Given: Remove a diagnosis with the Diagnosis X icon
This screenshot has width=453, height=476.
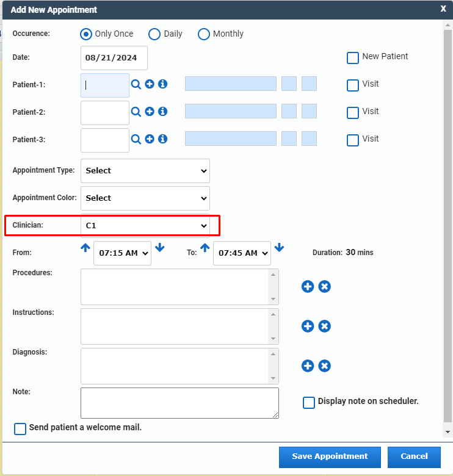Looking at the screenshot, I should click(325, 366).
